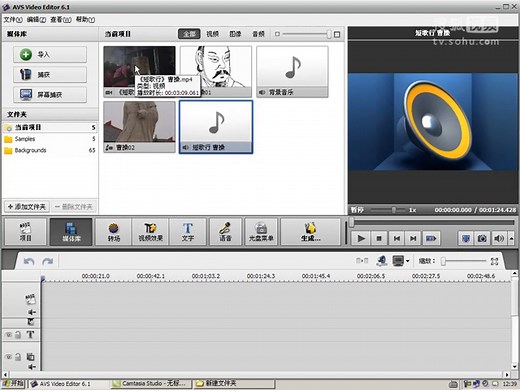Screen dimensions: 520x390
Task: Open the 文件 menu
Action: coord(13,20)
